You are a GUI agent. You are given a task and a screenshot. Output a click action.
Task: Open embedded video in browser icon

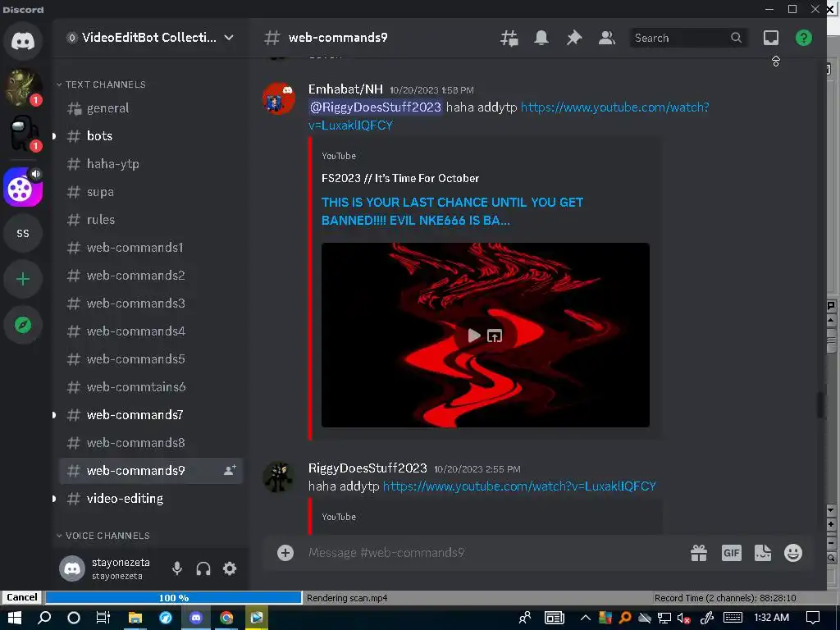495,336
